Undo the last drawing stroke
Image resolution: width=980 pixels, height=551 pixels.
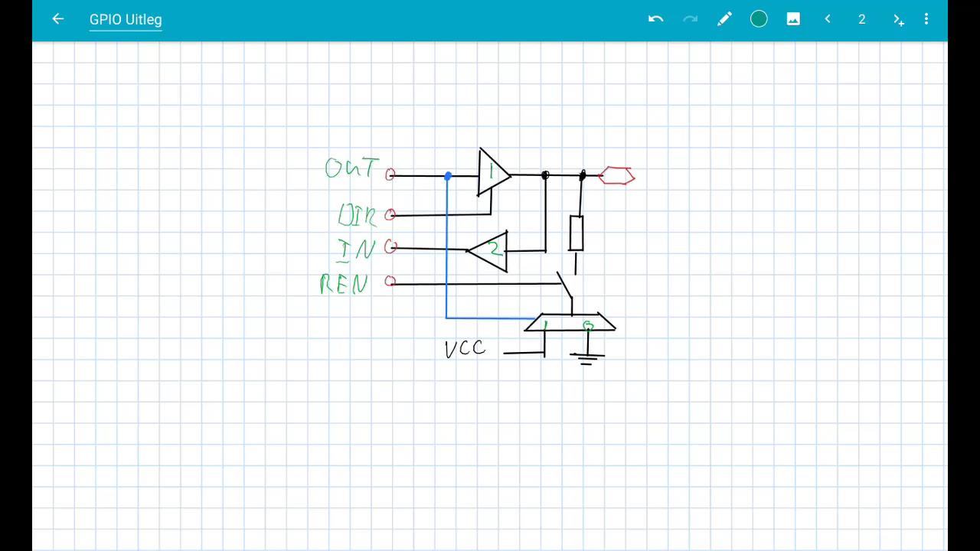[x=655, y=19]
